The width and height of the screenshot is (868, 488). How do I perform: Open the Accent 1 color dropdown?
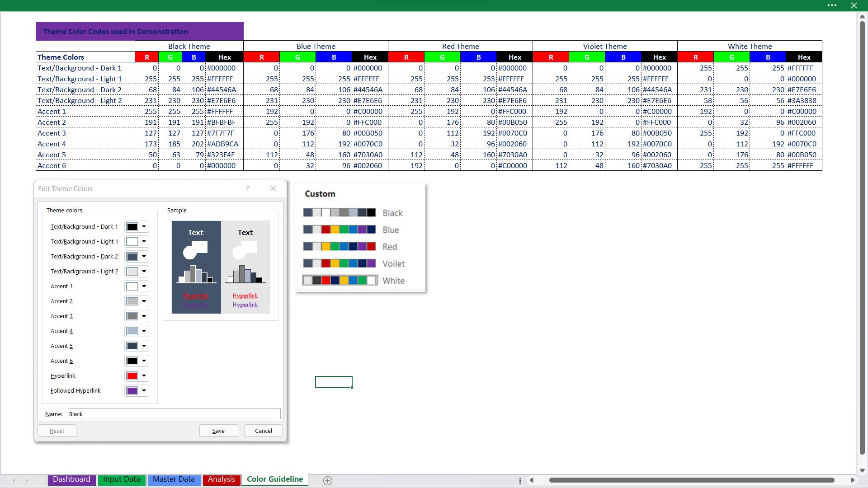[x=144, y=286]
